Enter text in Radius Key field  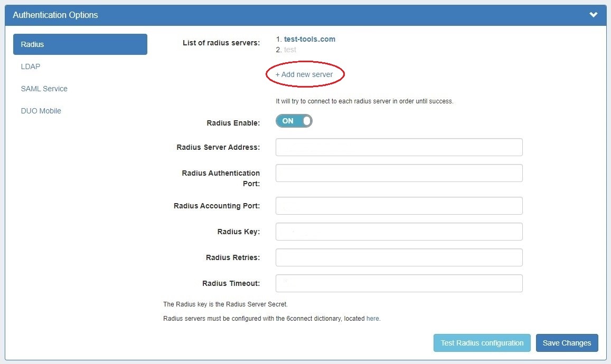(399, 231)
